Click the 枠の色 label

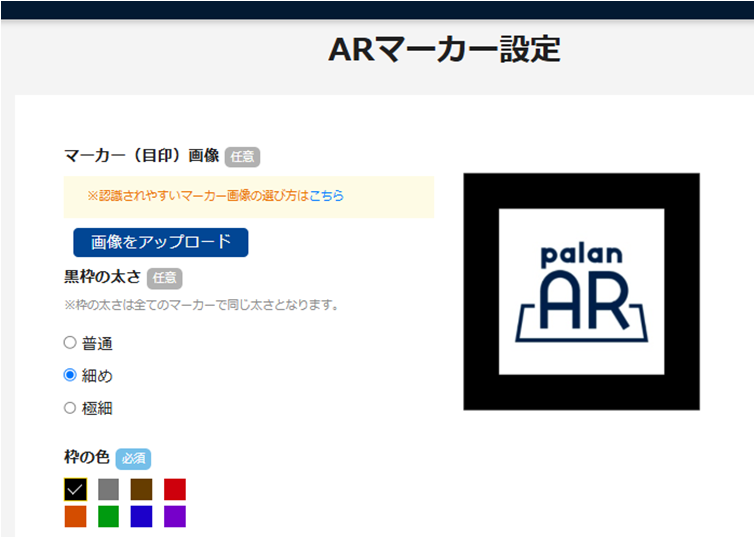click(x=87, y=457)
